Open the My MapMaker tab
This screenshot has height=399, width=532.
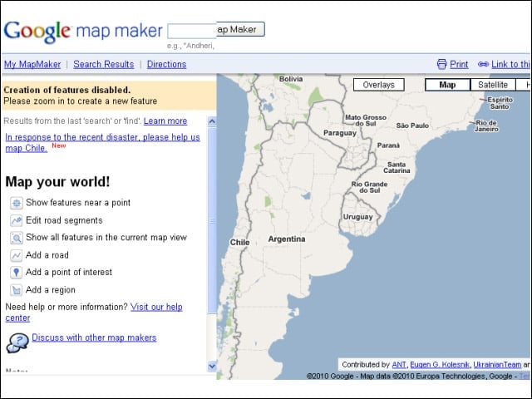coord(32,64)
